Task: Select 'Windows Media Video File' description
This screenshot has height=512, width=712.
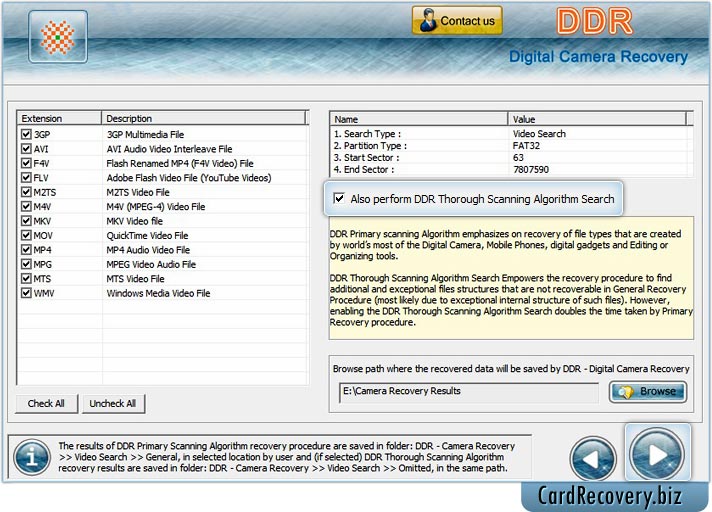Action: (x=158, y=293)
